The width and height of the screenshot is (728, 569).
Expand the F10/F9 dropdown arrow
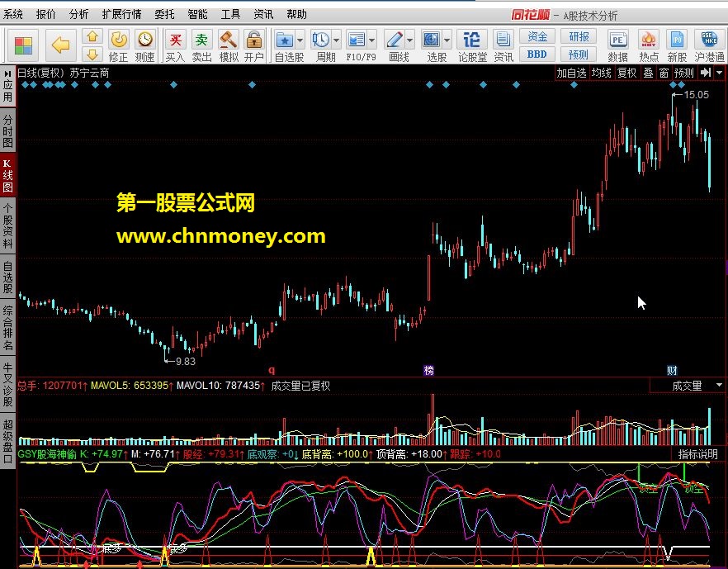click(x=372, y=40)
